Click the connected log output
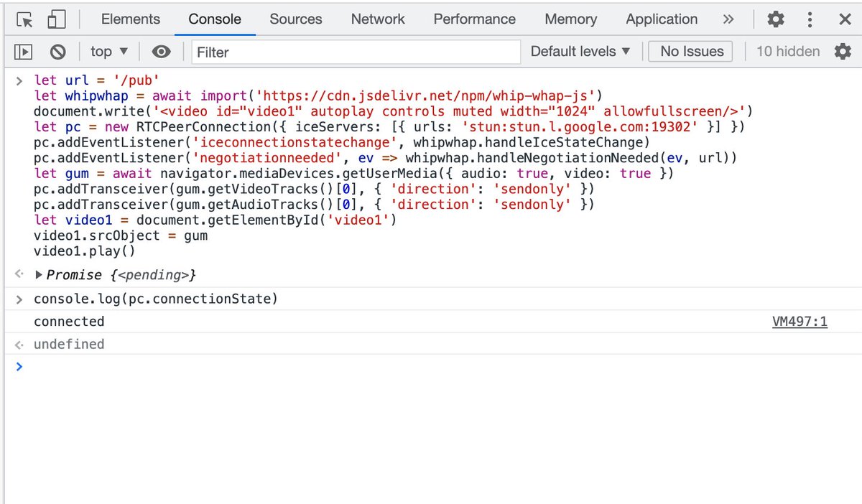Screen dimensions: 862x504 69,322
